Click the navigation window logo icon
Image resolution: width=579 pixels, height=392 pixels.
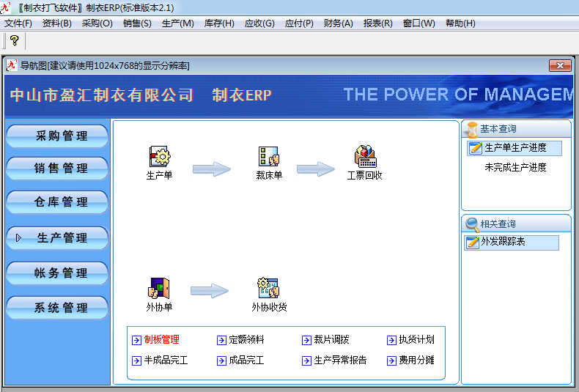pyautogui.click(x=12, y=65)
